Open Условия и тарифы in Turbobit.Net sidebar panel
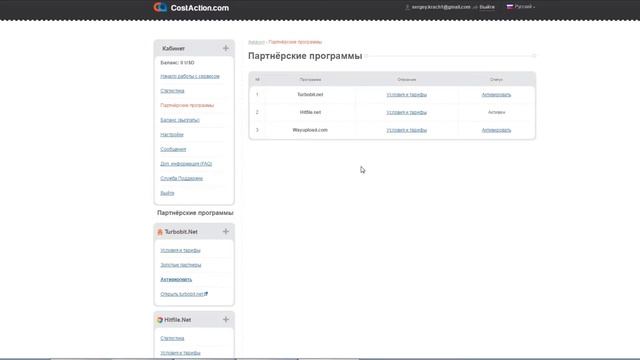This screenshot has width=640, height=360. tap(180, 250)
